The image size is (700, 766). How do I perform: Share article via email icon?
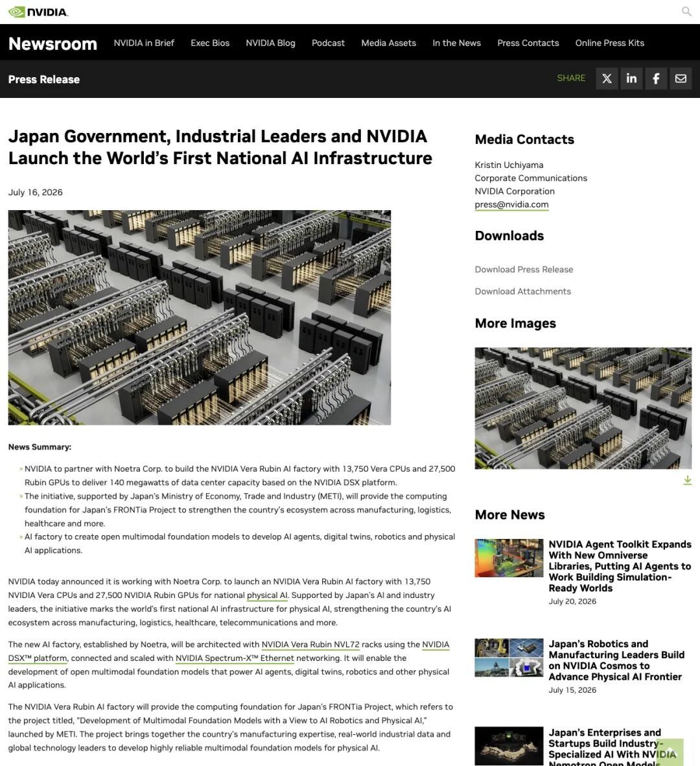pyautogui.click(x=681, y=78)
